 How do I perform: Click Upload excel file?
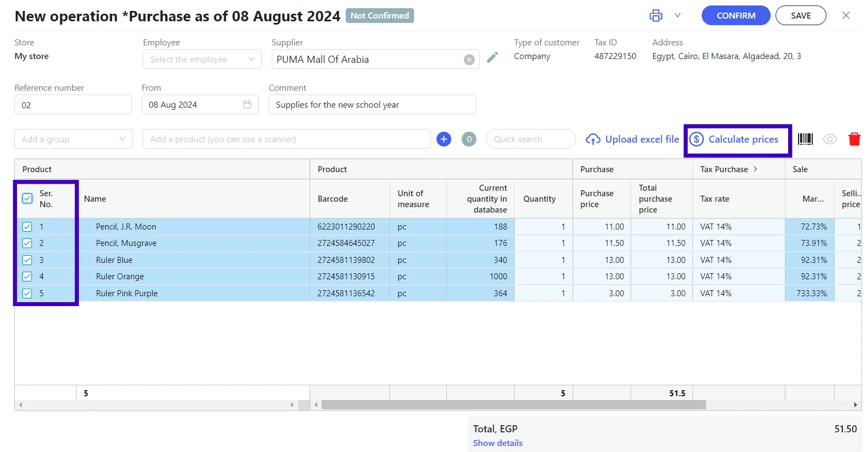(632, 139)
